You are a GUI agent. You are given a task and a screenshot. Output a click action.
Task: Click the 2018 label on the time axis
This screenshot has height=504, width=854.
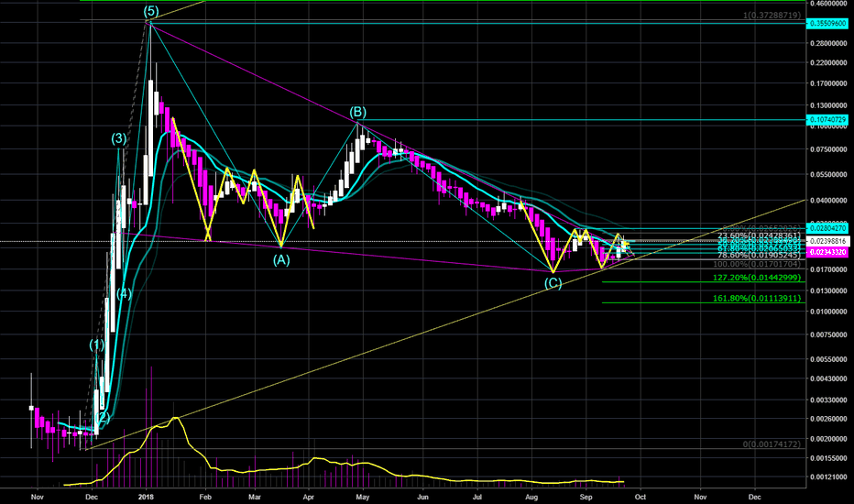(146, 497)
